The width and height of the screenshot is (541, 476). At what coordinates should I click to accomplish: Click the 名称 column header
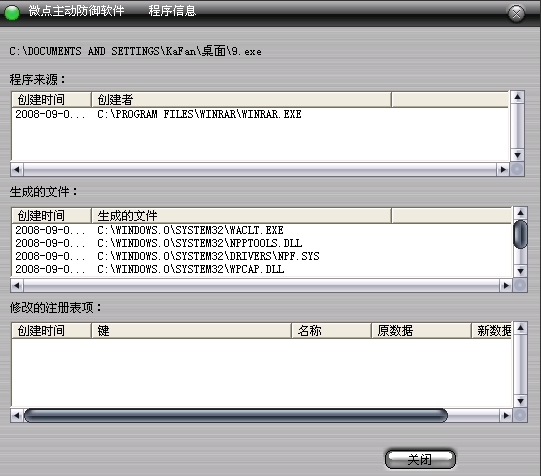332,330
